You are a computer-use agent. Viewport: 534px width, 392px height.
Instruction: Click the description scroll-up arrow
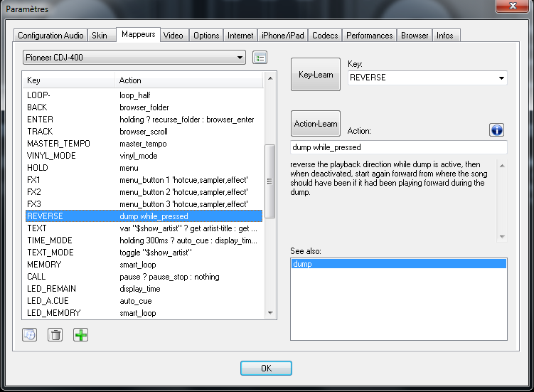tap(502, 166)
